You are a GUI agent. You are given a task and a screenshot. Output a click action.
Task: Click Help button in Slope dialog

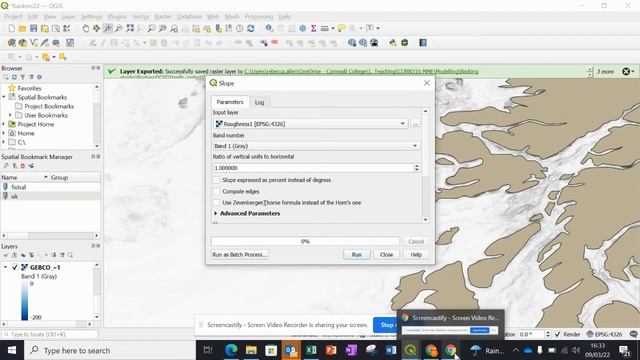[416, 255]
